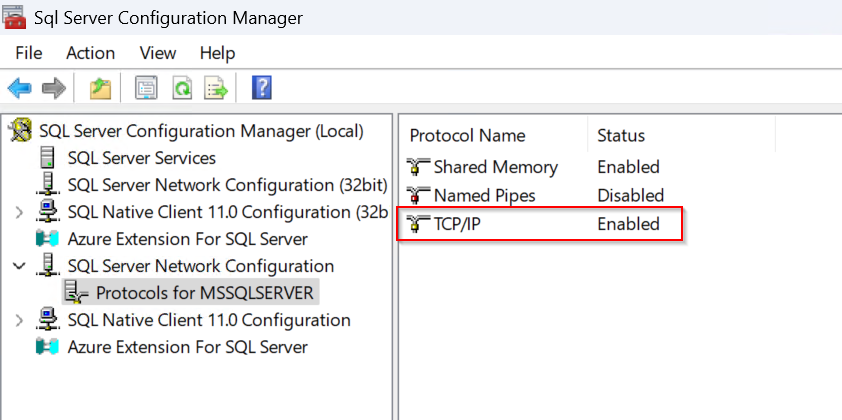This screenshot has width=842, height=420.
Task: Open Properties from the toolbar icon
Action: (x=147, y=89)
